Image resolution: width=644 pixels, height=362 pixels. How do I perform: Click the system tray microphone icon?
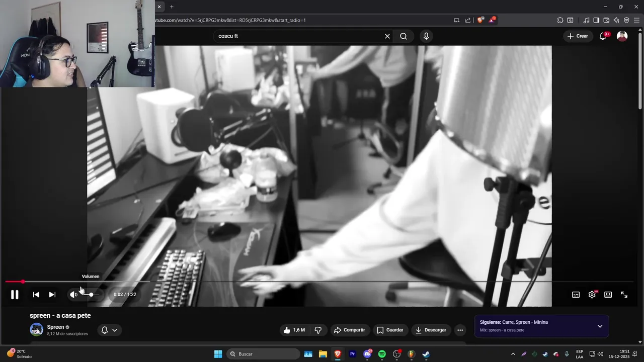tap(567, 354)
